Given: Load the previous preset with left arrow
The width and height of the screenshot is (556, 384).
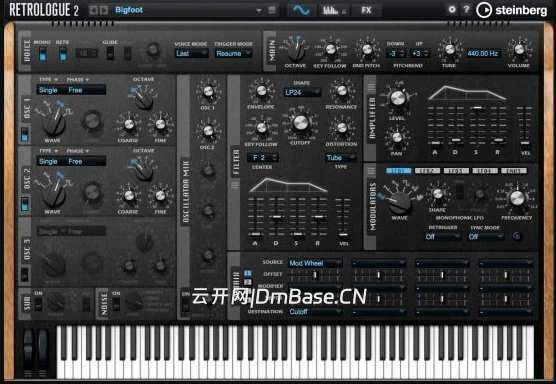Looking at the screenshot, I should [x=94, y=10].
